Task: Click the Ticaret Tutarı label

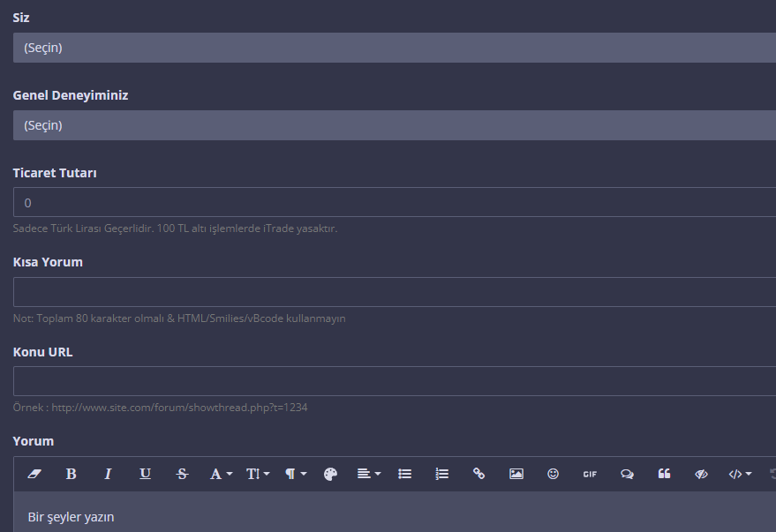Action: [55, 173]
